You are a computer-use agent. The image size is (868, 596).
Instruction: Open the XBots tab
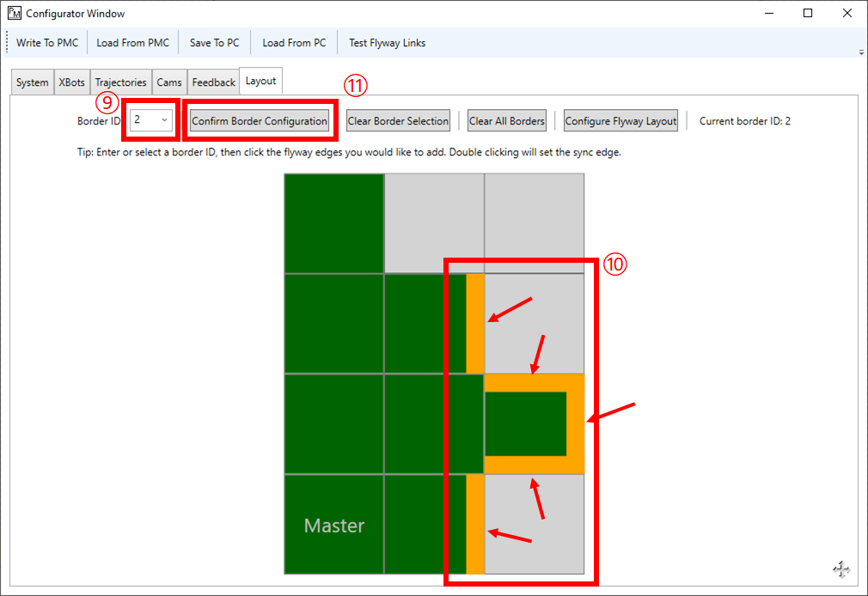point(71,82)
